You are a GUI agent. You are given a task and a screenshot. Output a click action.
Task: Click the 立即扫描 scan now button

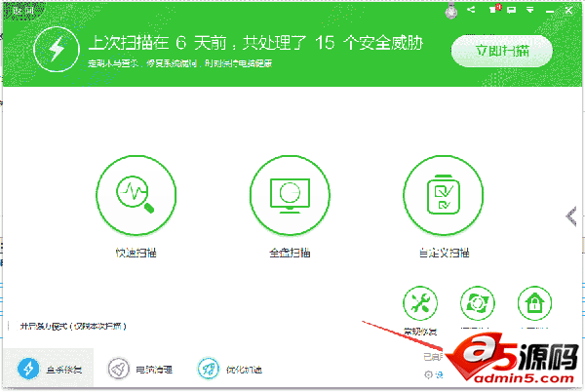(501, 51)
